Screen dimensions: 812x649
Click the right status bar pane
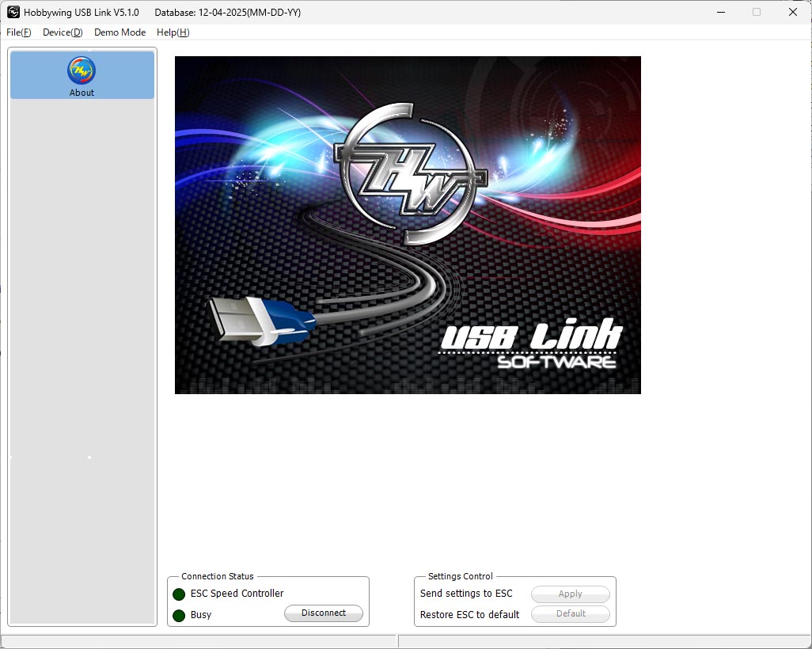pyautogui.click(x=603, y=641)
